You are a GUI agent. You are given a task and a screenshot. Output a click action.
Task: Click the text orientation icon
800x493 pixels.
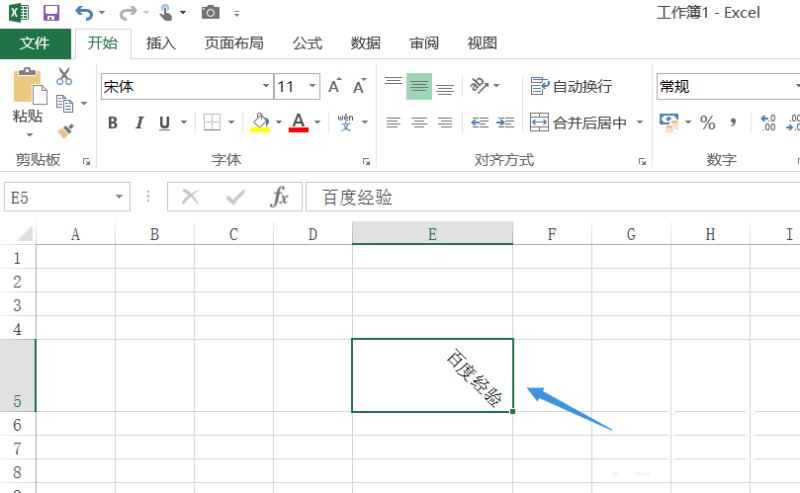pos(479,85)
